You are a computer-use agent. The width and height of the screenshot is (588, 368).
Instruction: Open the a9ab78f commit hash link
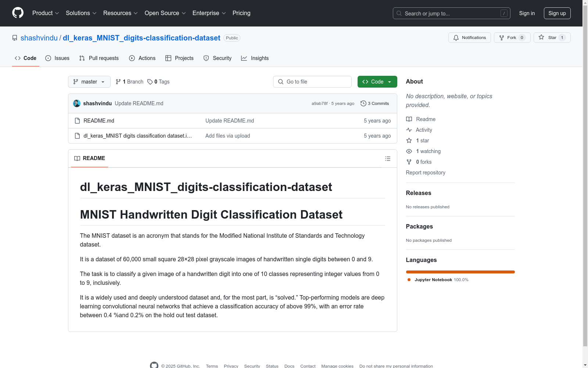point(320,103)
